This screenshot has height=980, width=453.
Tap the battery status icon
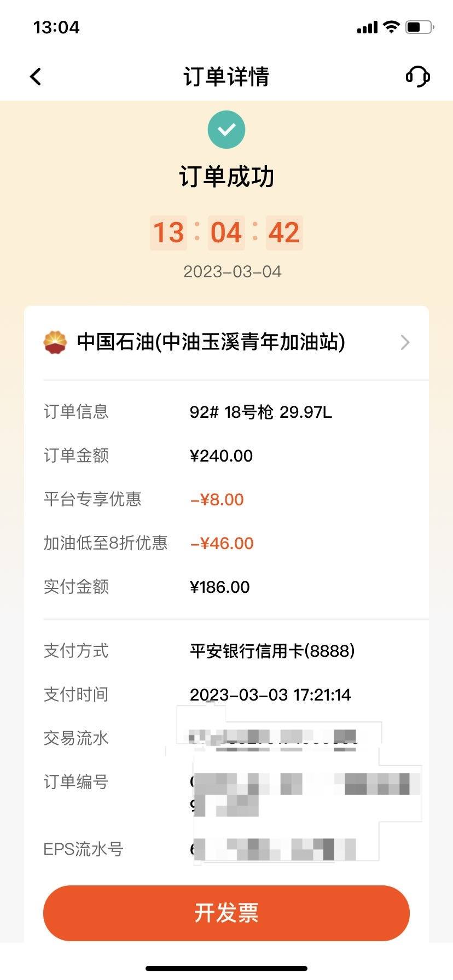point(420,27)
